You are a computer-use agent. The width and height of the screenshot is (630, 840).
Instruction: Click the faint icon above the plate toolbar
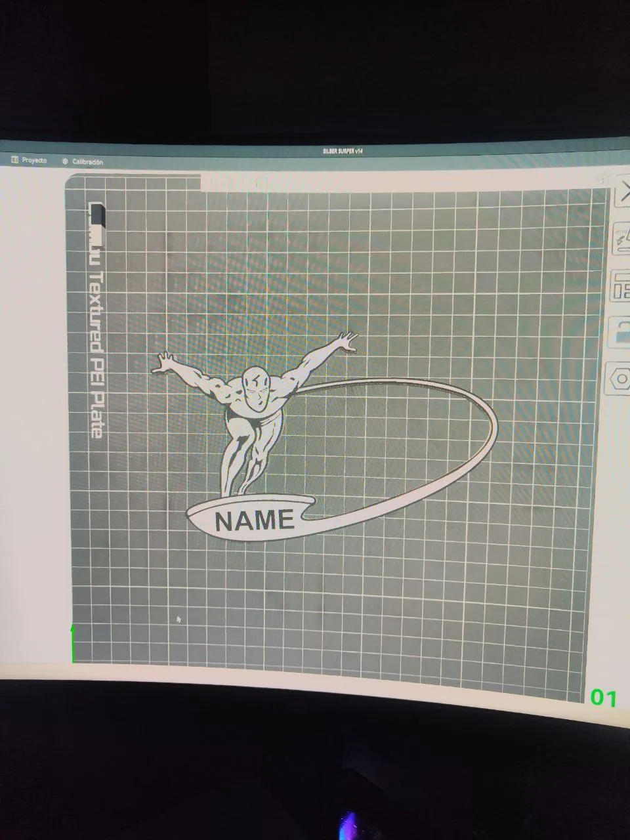604,178
